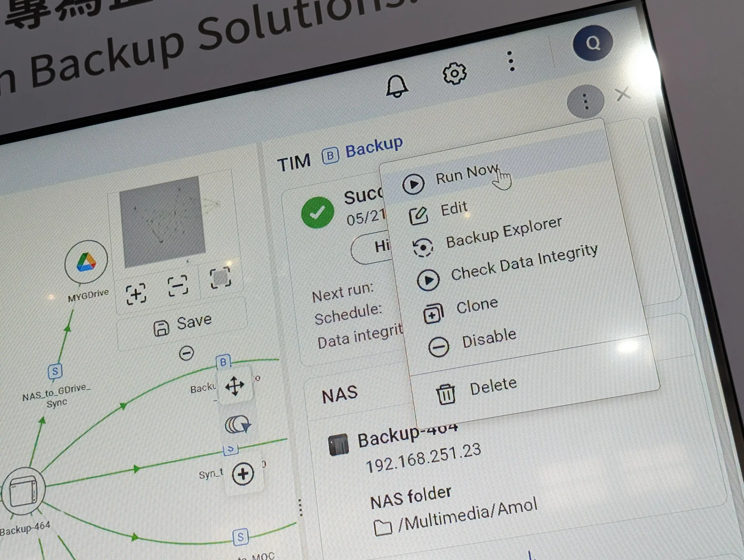Click the Disable minus-circle icon

[x=439, y=347]
